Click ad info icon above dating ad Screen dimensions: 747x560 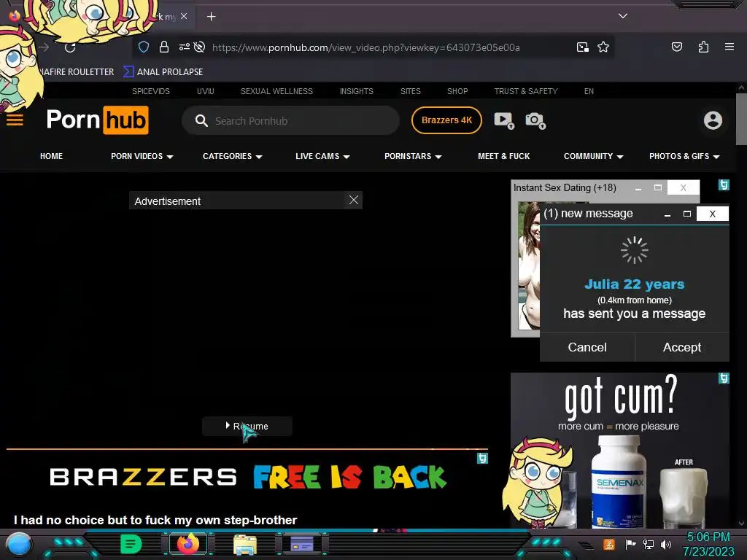724,184
